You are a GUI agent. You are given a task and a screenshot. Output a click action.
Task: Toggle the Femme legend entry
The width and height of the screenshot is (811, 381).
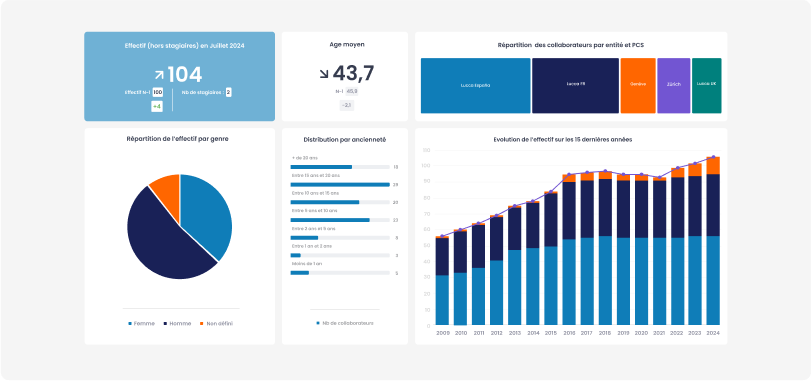[141, 324]
